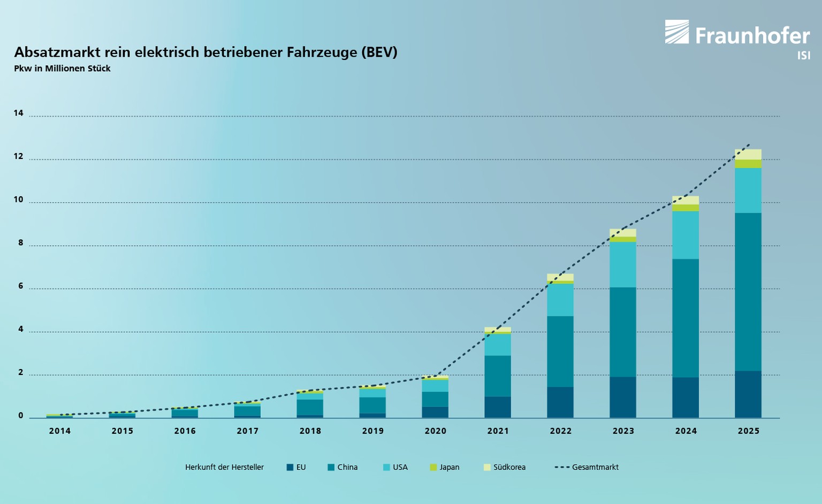Click the 'Herkunft der Hersteller' legend heading

pos(224,467)
